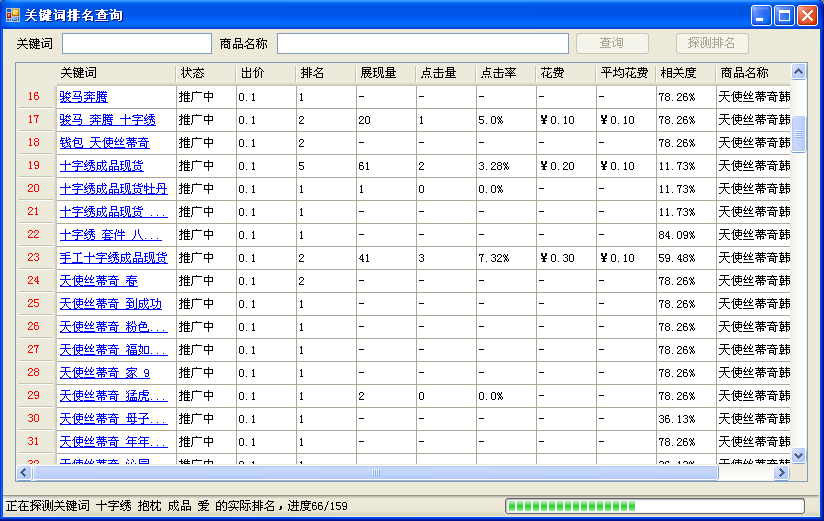Image resolution: width=824 pixels, height=521 pixels.
Task: Open the keyword link 天使丝蒂奇 猛虎...
Action: point(114,396)
